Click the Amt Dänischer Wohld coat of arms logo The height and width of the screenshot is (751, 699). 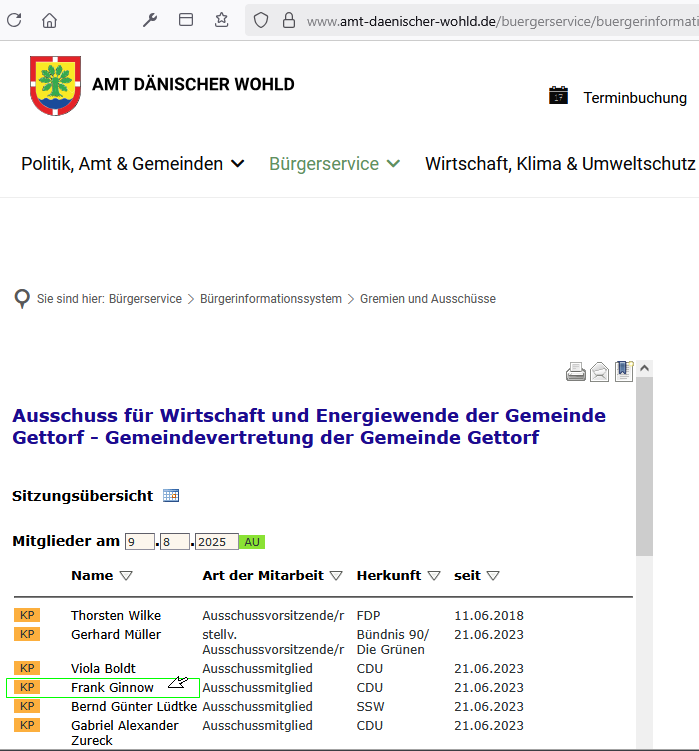55,85
